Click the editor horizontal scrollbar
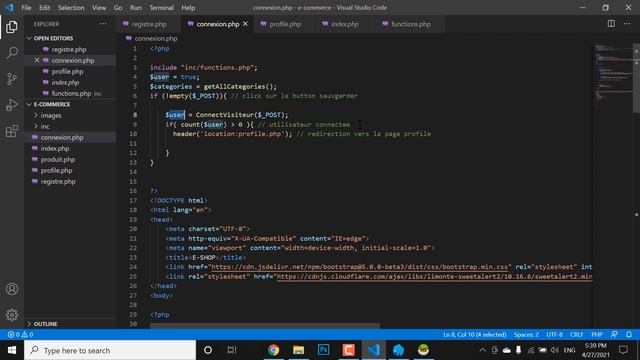Viewport: 640px width, 360px height. [x=264, y=326]
